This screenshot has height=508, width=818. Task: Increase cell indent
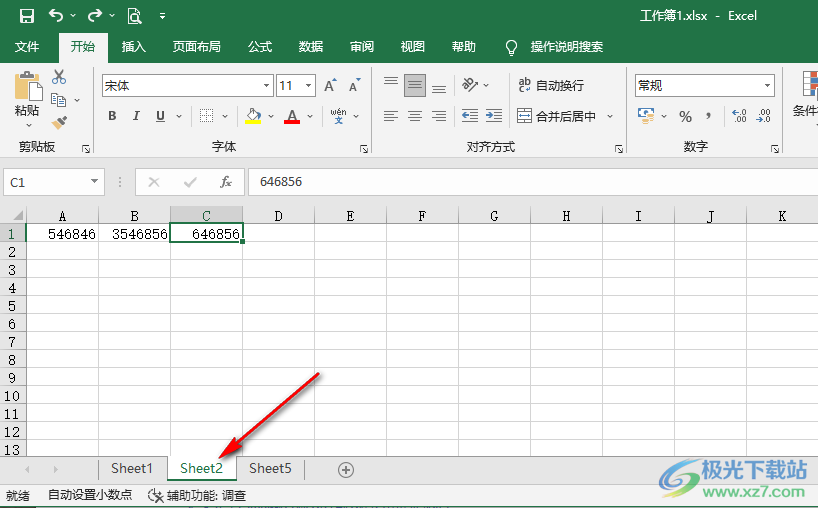coord(494,116)
